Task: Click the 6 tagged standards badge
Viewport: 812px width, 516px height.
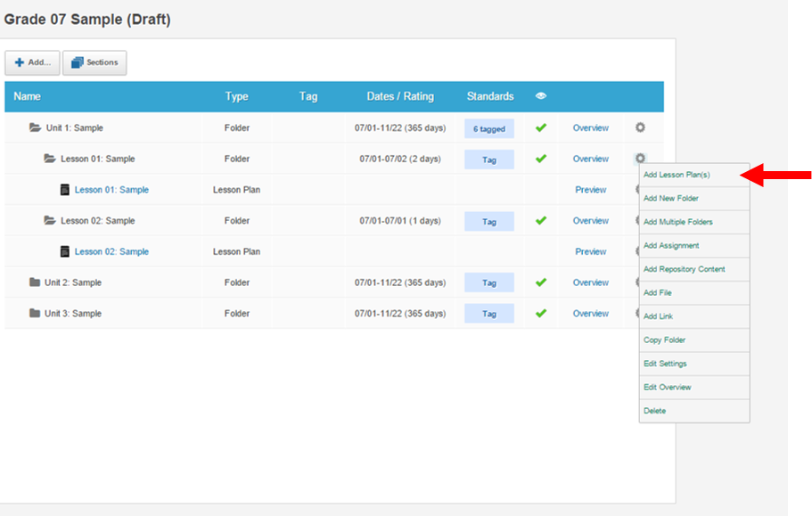Action: [x=489, y=128]
